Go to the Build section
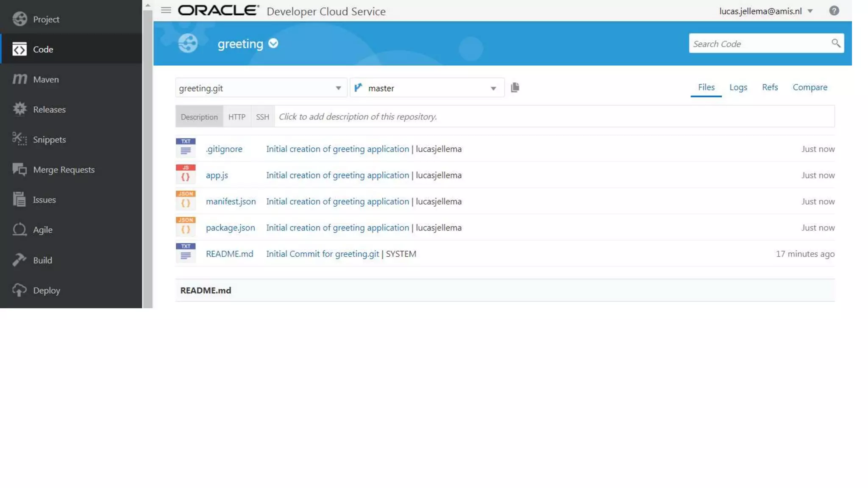This screenshot has height=488, width=868. coord(42,260)
